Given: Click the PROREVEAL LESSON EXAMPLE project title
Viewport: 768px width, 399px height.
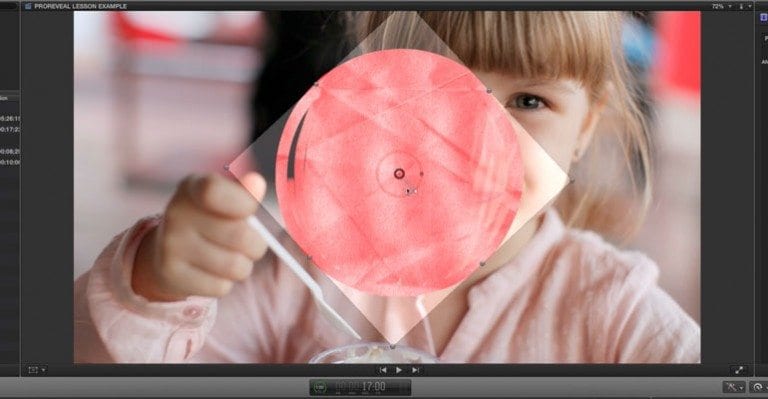Looking at the screenshot, I should coord(80,6).
